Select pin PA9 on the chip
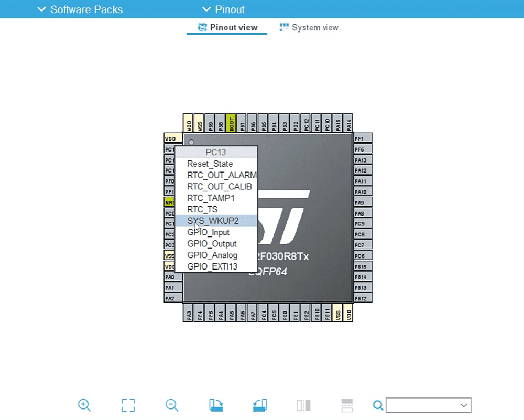524x420 pixels. pyautogui.click(x=363, y=202)
